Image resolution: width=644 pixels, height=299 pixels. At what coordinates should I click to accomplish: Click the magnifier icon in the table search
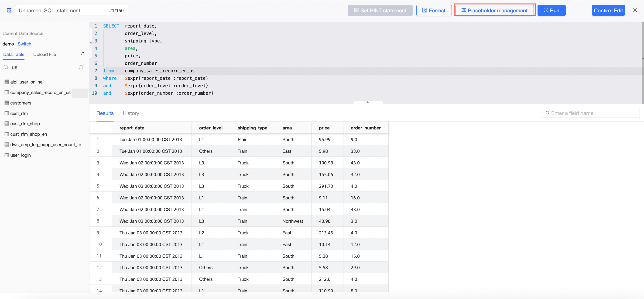coord(6,67)
